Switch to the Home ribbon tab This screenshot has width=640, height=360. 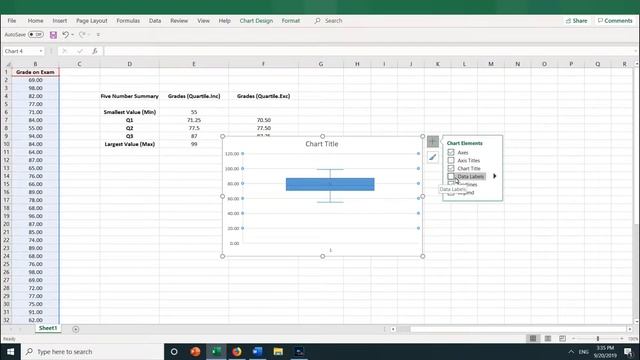(x=36, y=20)
